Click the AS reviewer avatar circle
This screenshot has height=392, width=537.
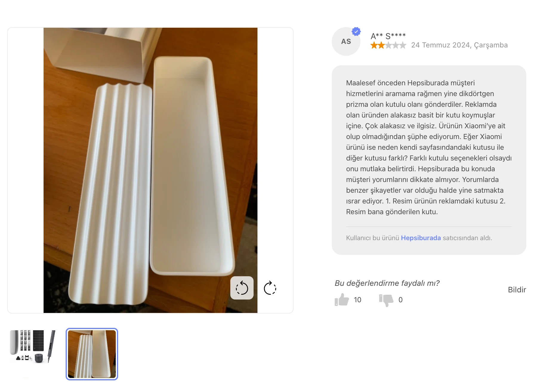click(x=346, y=41)
